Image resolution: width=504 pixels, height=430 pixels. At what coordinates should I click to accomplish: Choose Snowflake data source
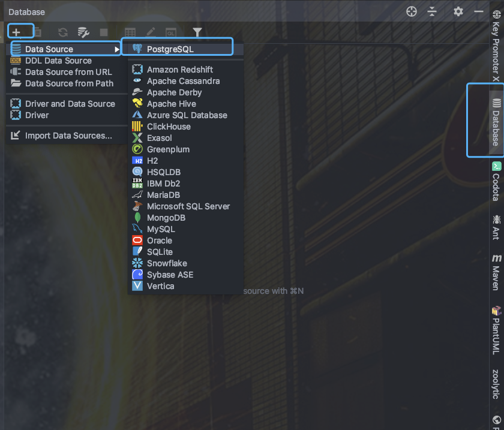point(186,263)
